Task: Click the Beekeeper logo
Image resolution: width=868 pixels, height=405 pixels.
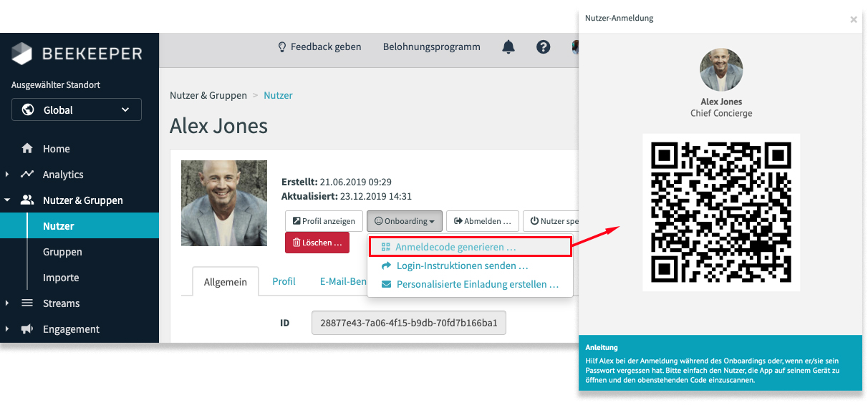Action: coord(77,54)
